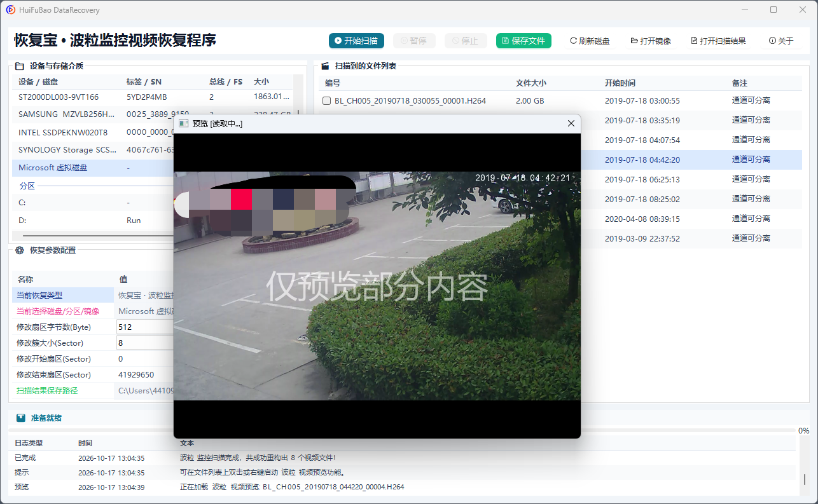Refresh disks via 刷新磁盘
The image size is (818, 504).
pos(590,41)
